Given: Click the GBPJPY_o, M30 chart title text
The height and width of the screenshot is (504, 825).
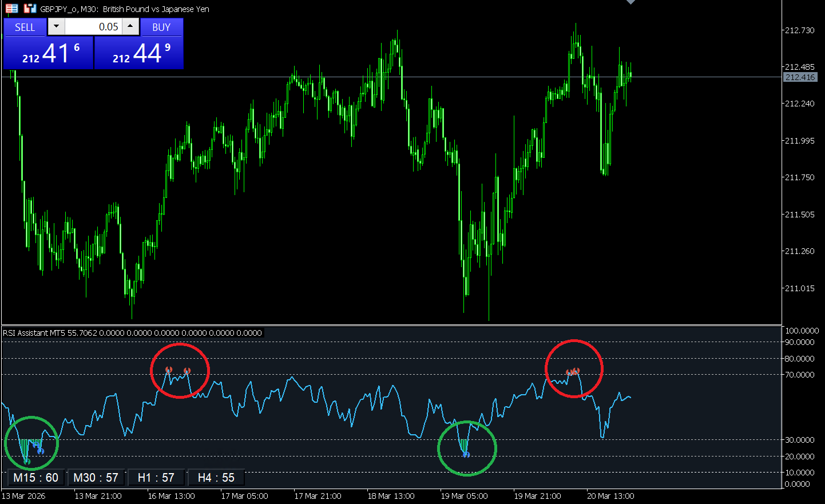Looking at the screenshot, I should (125, 9).
